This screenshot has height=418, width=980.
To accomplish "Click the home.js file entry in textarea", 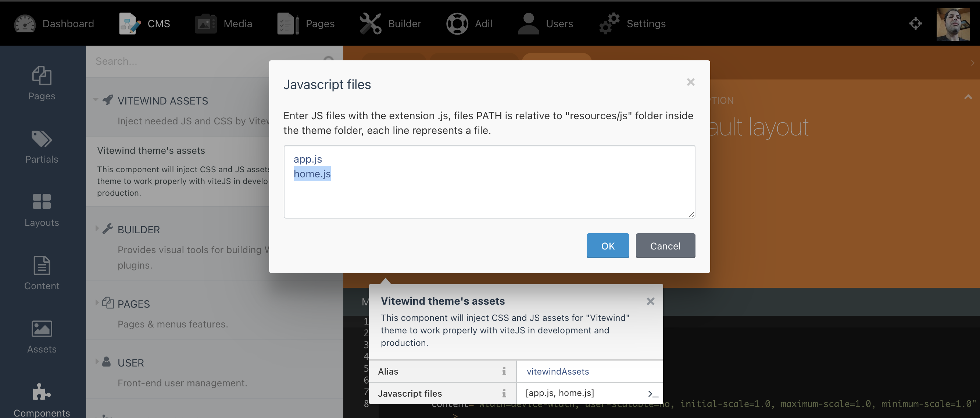I will click(x=312, y=174).
